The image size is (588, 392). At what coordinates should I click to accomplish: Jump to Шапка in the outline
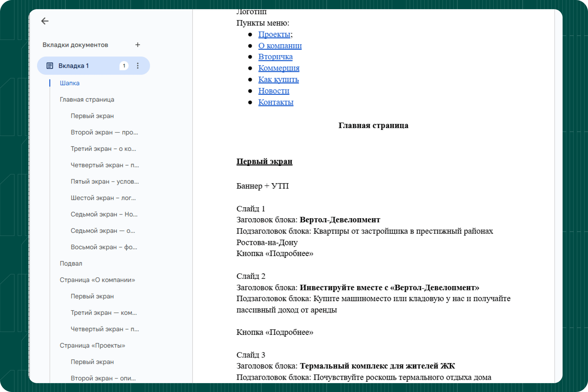pyautogui.click(x=70, y=83)
